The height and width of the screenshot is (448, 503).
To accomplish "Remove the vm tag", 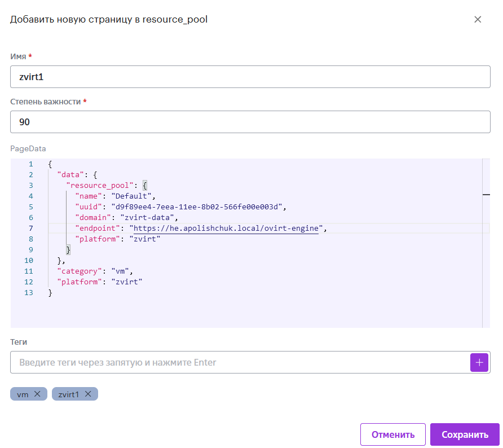I will pyautogui.click(x=37, y=394).
